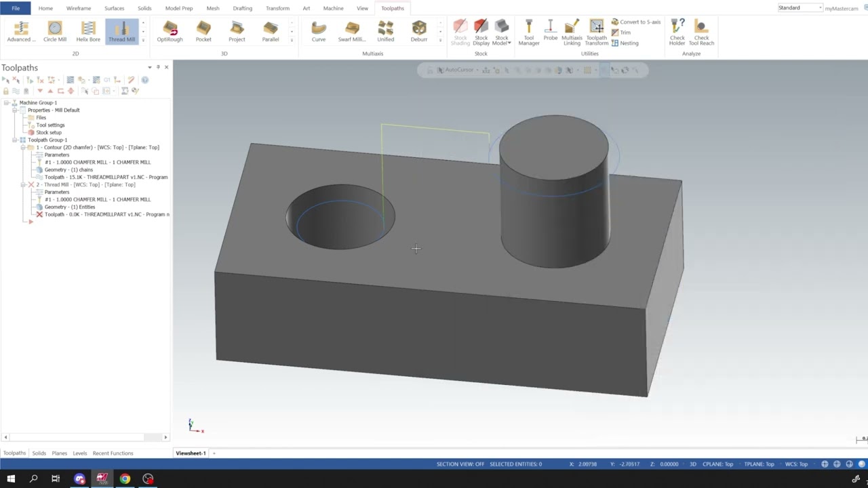Open the Transform ribbon tab

click(x=277, y=8)
